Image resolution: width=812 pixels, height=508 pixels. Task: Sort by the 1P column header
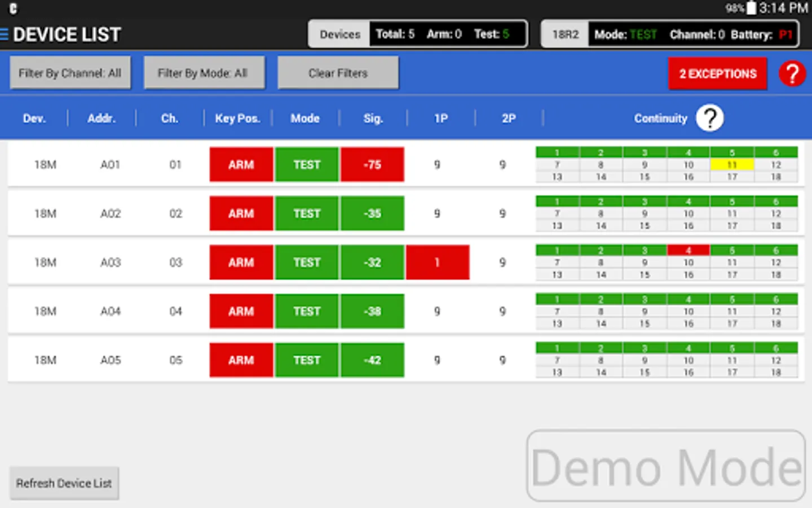[441, 119]
